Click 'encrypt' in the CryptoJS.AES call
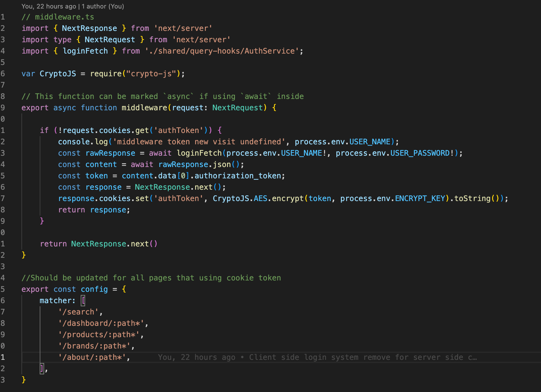 [288, 199]
